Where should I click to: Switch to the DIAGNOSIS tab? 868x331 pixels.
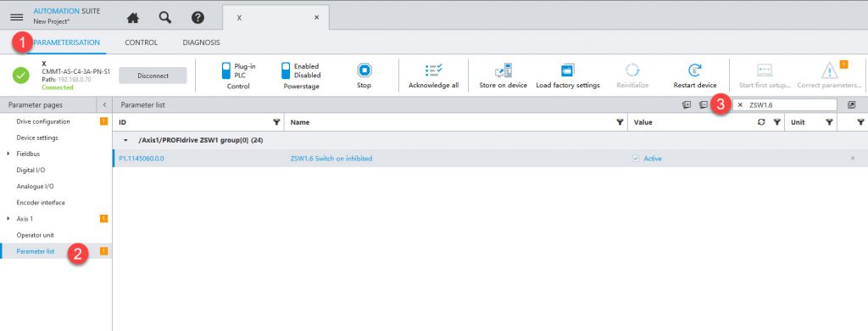coord(202,42)
